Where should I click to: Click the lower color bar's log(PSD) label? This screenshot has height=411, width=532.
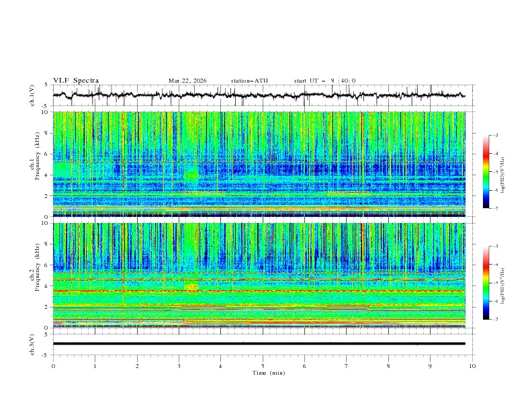point(502,286)
